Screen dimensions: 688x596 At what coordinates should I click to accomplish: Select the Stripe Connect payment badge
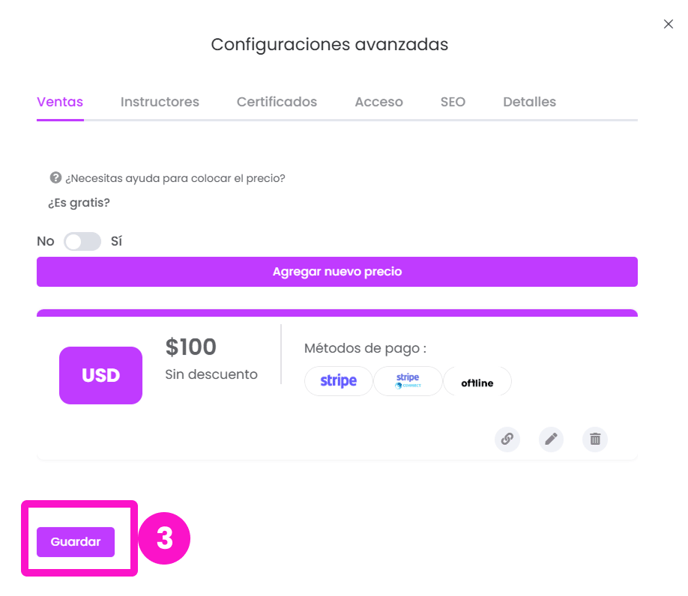click(x=408, y=381)
